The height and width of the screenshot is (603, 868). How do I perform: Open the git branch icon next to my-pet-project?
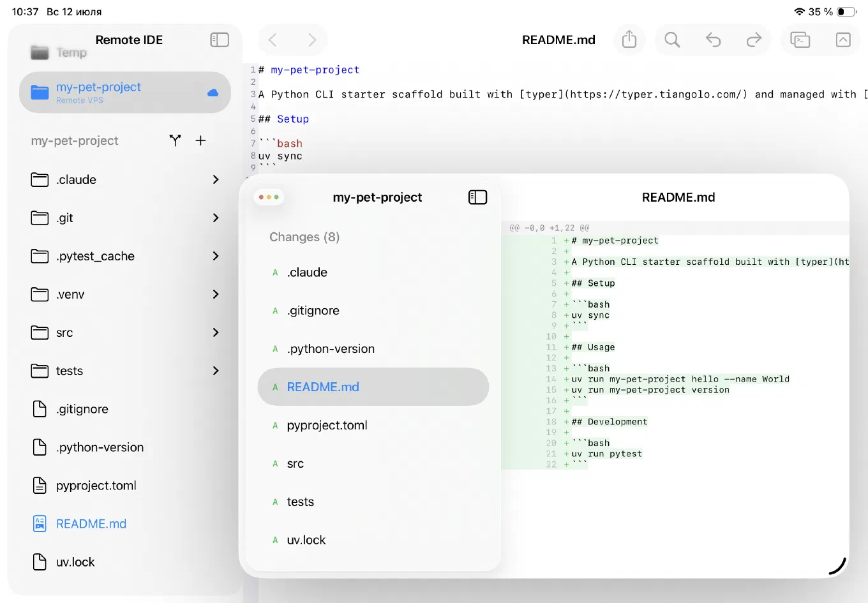[x=175, y=140]
